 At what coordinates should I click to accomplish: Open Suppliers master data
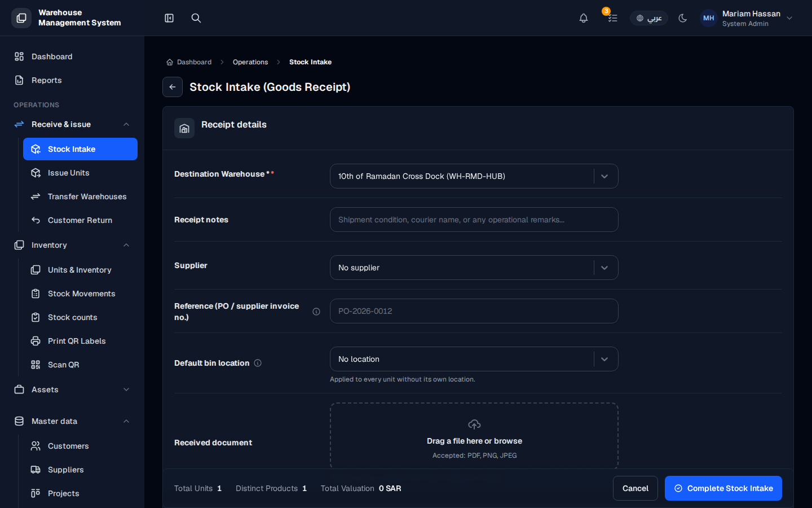[x=80, y=470]
